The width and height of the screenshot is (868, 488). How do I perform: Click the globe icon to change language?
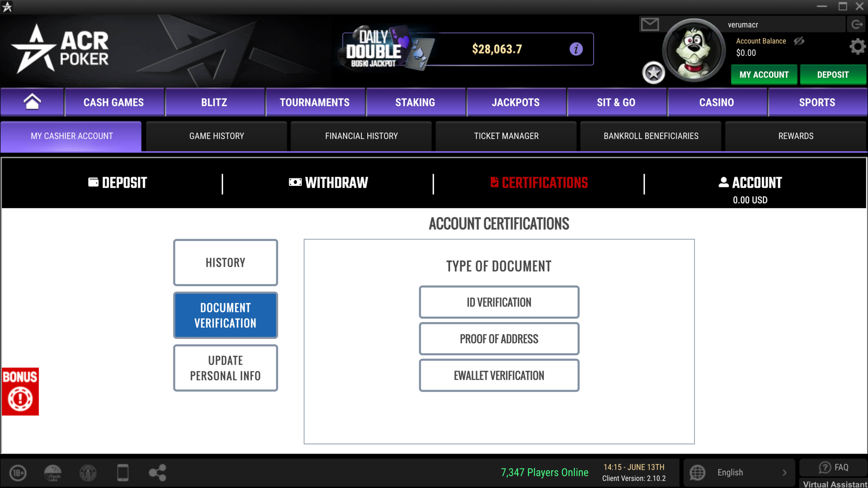pos(698,472)
